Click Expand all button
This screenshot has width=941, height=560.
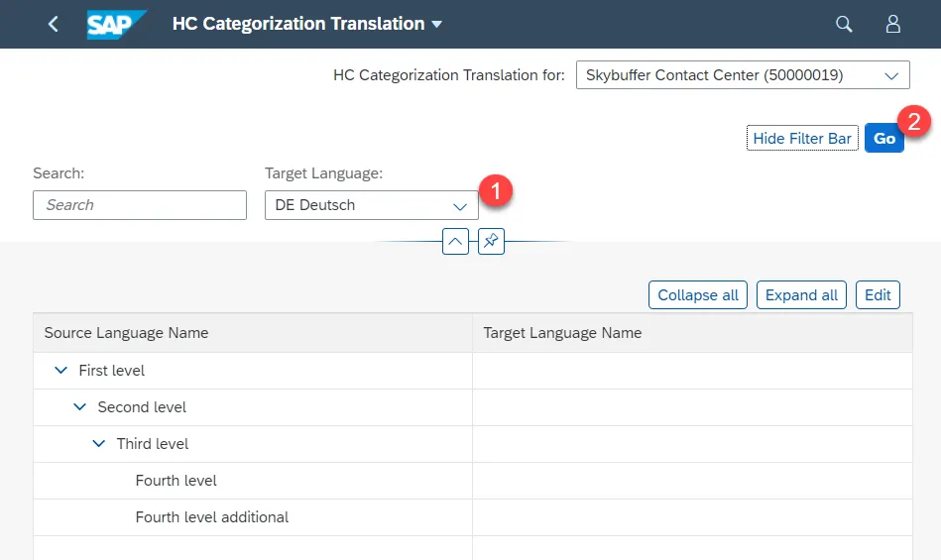[801, 295]
